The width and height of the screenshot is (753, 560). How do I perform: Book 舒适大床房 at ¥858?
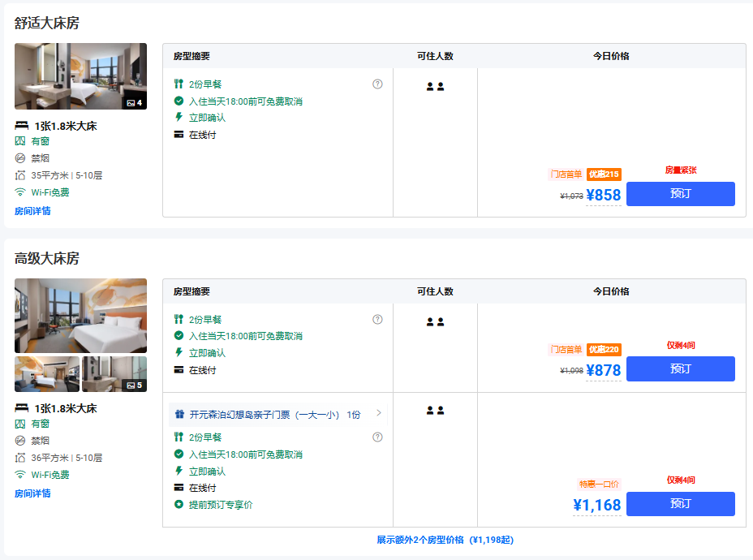680,194
